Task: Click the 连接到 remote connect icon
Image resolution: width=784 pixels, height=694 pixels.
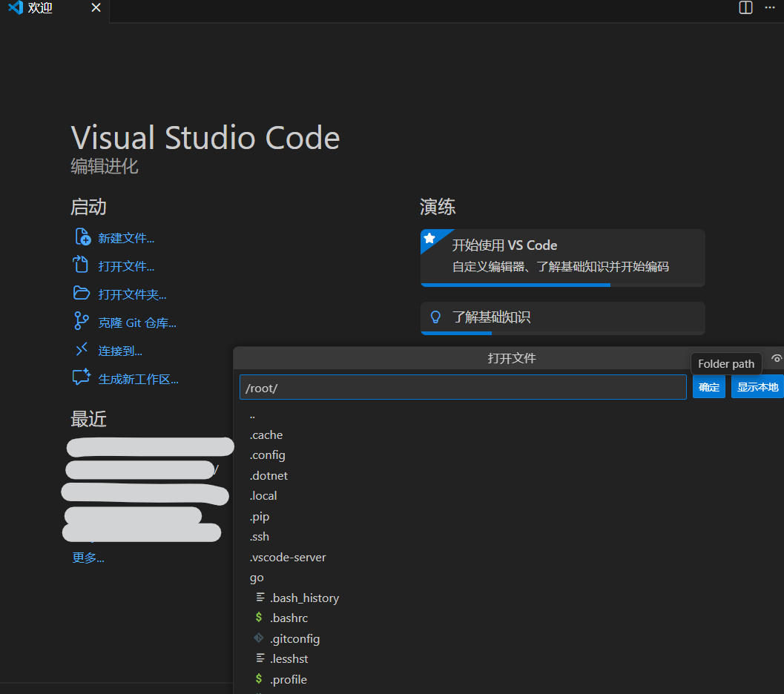Action: tap(81, 349)
